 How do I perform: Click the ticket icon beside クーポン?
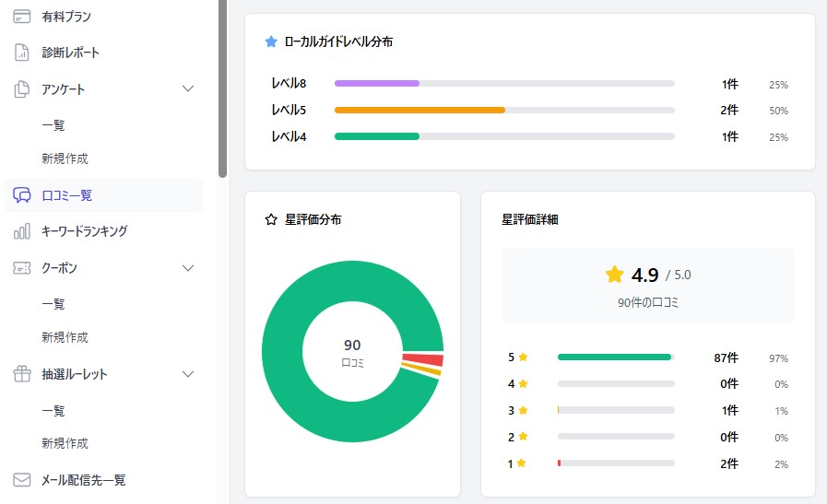pos(22,268)
